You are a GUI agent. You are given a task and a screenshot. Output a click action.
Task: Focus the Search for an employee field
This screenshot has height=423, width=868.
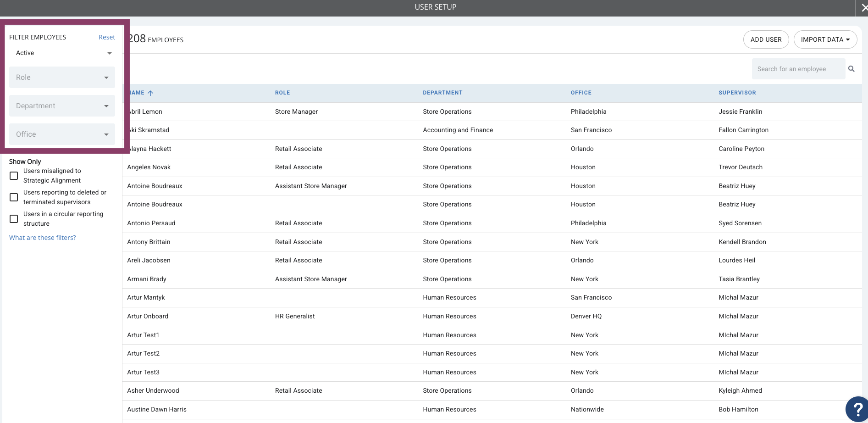click(x=798, y=69)
